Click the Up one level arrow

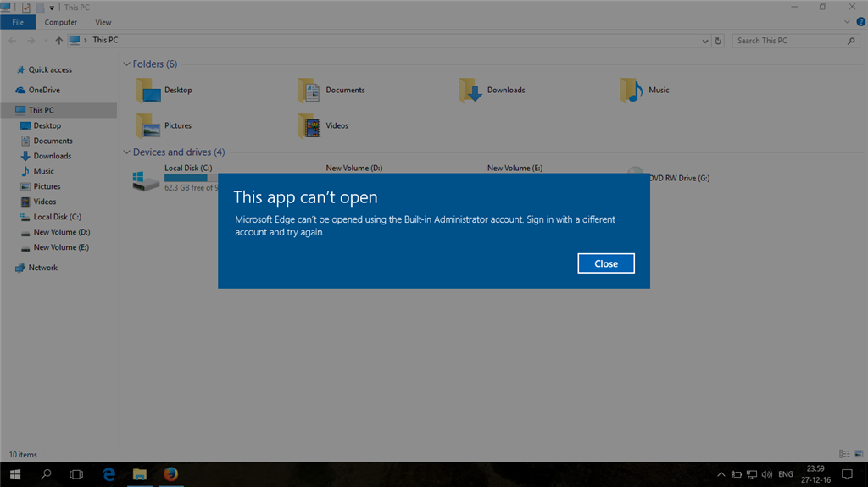click(58, 41)
